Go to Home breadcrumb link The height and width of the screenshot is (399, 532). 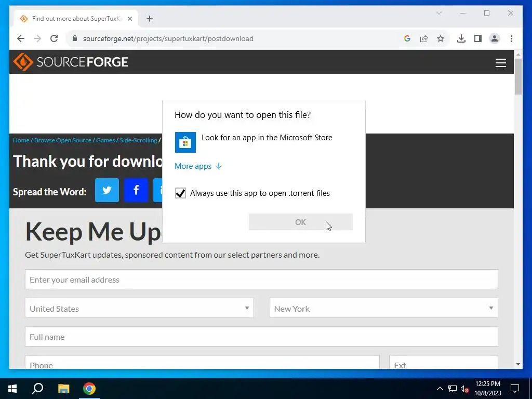click(x=21, y=140)
